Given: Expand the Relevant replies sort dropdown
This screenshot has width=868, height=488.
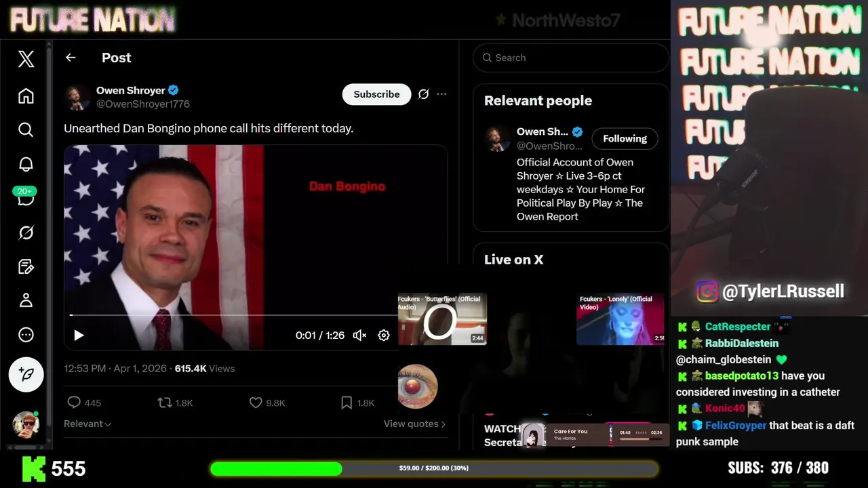Looking at the screenshot, I should click(87, 424).
